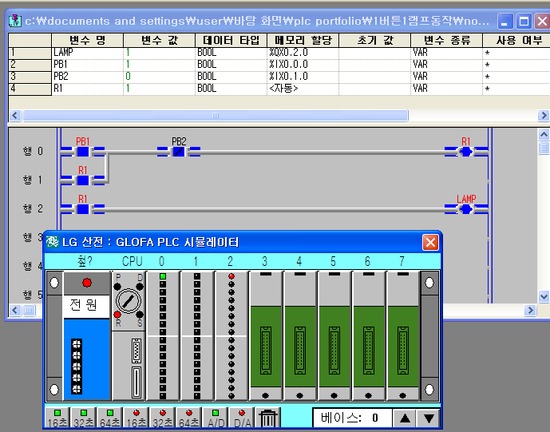
Task: Add a 64-point output module (red 64점 icon)
Action: [x=189, y=418]
